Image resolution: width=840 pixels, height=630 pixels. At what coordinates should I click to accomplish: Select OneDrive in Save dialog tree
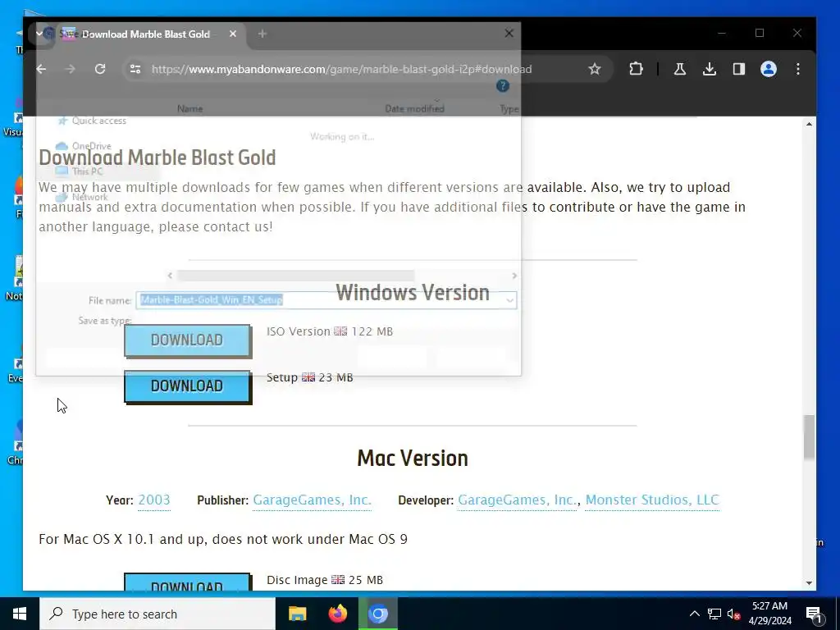pyautogui.click(x=91, y=146)
